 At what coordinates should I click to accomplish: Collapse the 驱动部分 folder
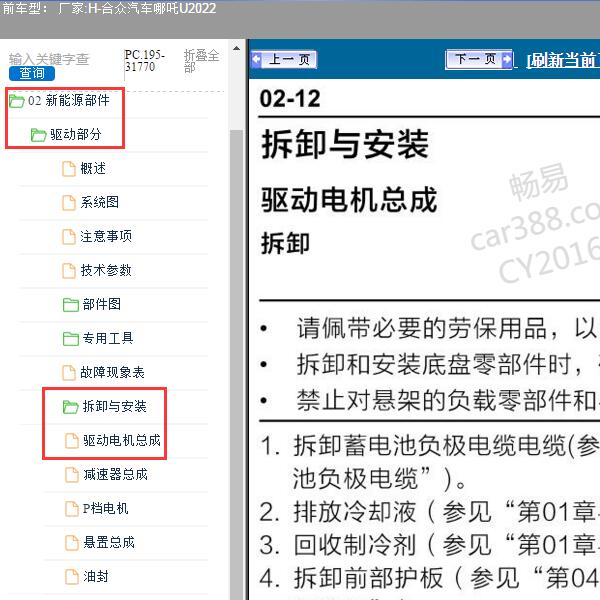(66, 135)
